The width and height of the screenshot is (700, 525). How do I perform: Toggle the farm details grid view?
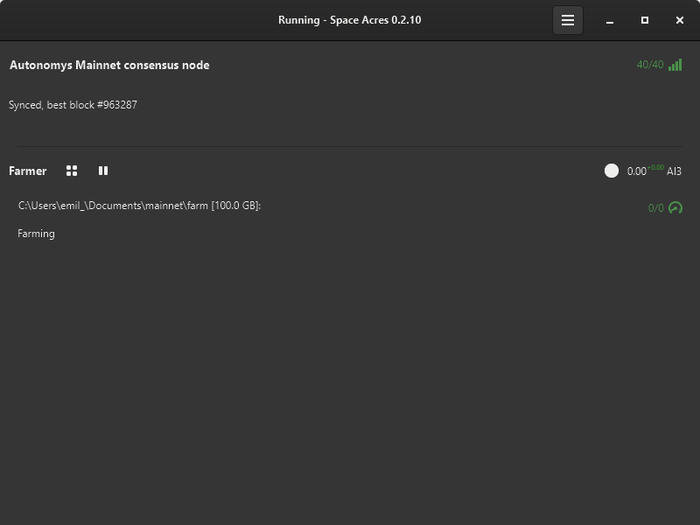point(72,171)
